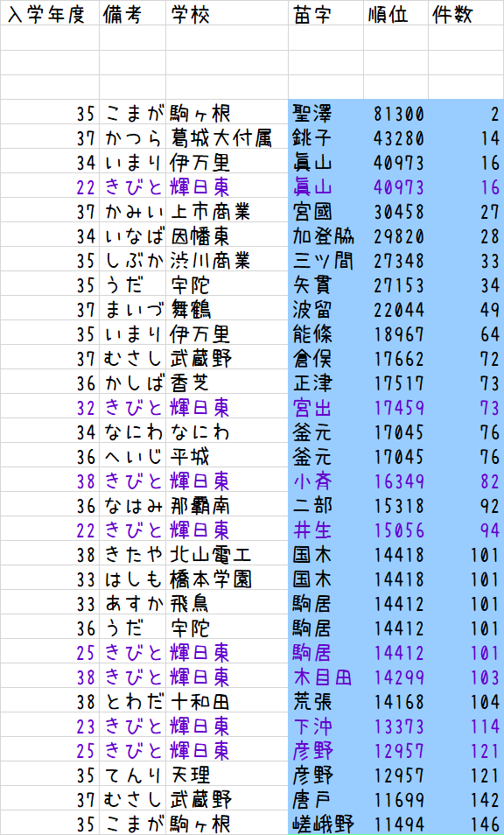
Task: Select the 順位 header cell
Action: (x=396, y=13)
